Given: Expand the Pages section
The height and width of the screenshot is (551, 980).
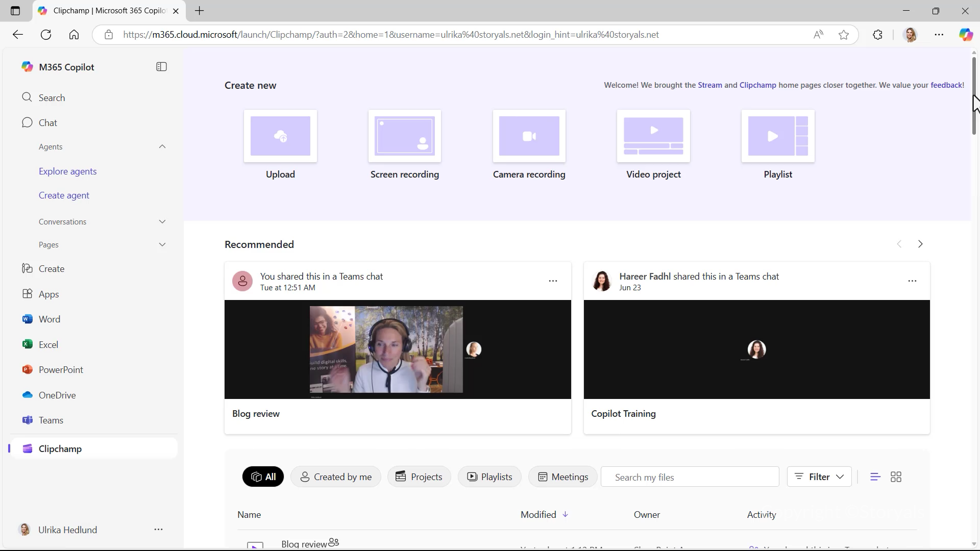Looking at the screenshot, I should pos(162,244).
